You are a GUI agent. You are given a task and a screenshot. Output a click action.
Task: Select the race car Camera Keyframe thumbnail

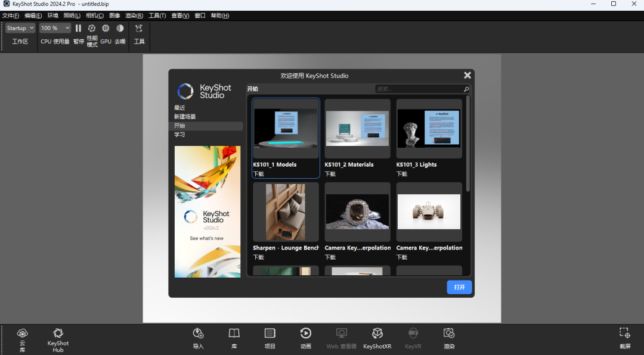coord(429,212)
